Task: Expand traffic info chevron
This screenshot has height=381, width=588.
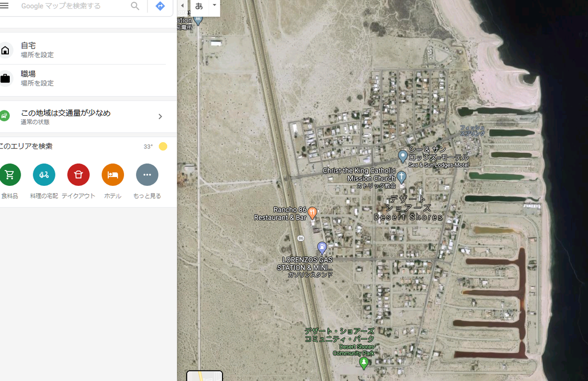Action: [160, 116]
